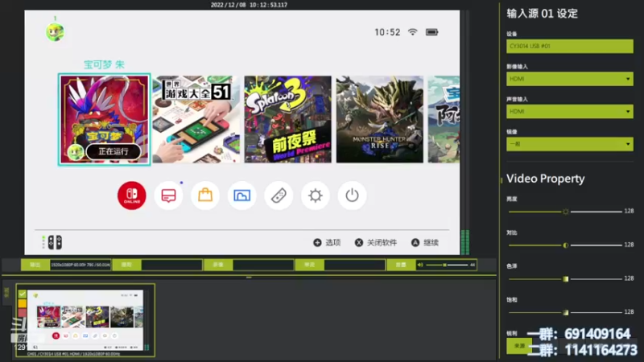Click the 1920x1080P output resolution text

click(80, 265)
